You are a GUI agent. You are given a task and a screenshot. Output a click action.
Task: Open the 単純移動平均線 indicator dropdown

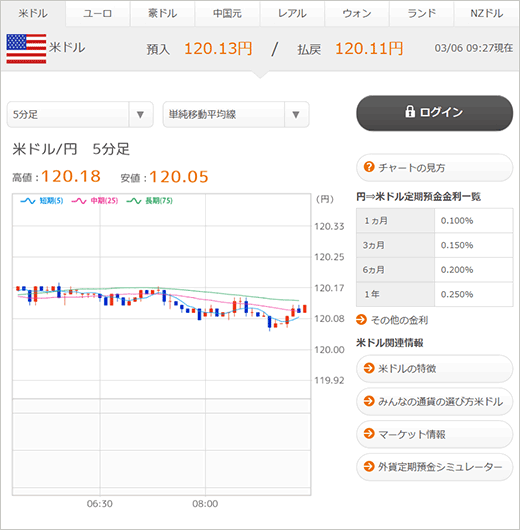coord(236,115)
